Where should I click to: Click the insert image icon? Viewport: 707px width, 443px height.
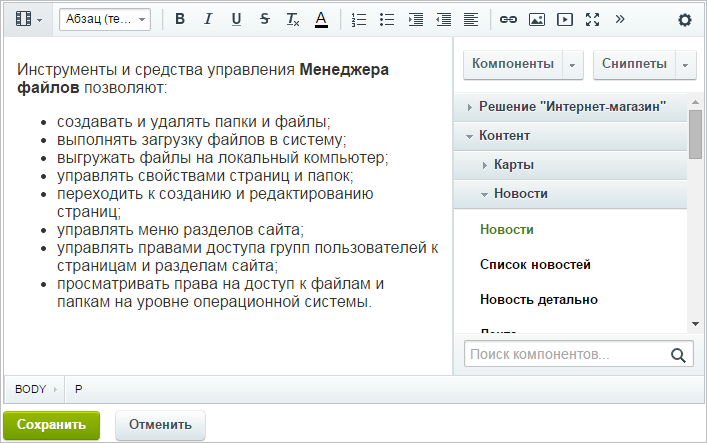(x=536, y=19)
